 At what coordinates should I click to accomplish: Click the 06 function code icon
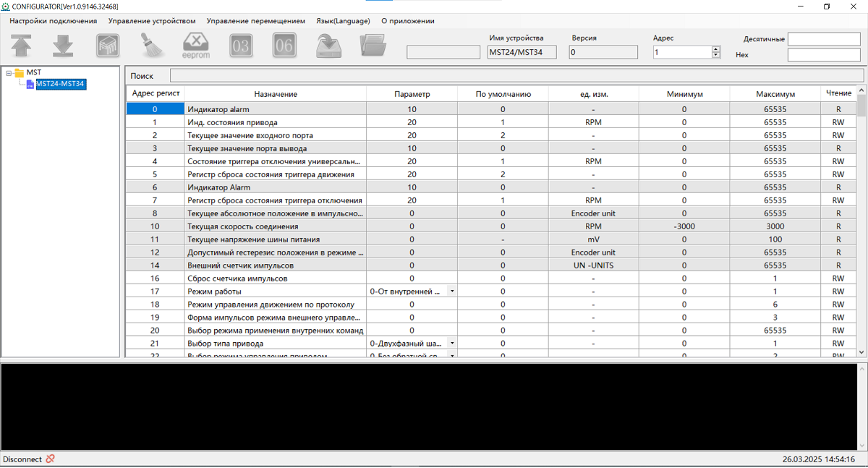(x=284, y=46)
